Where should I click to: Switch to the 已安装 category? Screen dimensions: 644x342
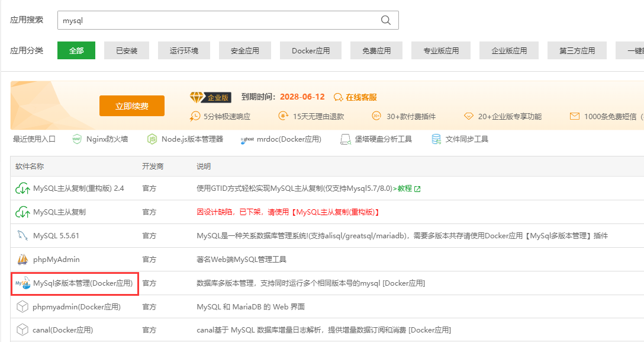click(x=127, y=50)
